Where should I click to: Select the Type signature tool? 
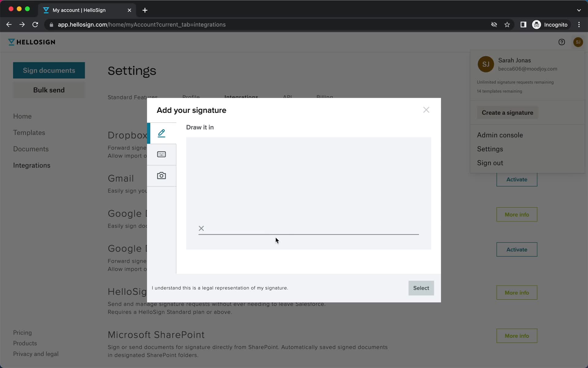(x=161, y=154)
